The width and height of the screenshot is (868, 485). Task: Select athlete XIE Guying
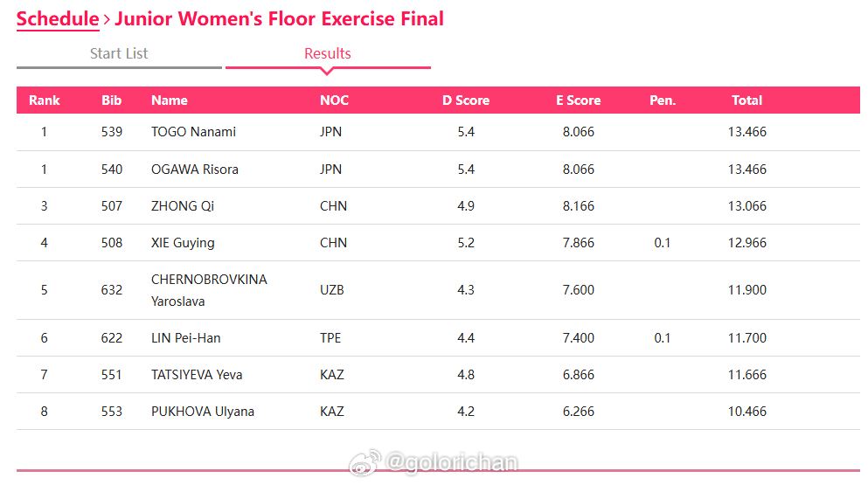click(183, 243)
